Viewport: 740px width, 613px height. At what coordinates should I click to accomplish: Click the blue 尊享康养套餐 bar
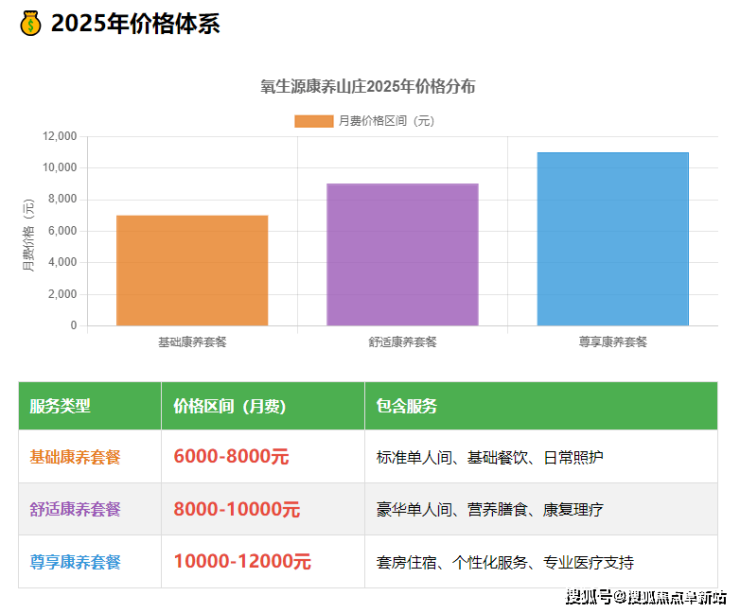[612, 238]
